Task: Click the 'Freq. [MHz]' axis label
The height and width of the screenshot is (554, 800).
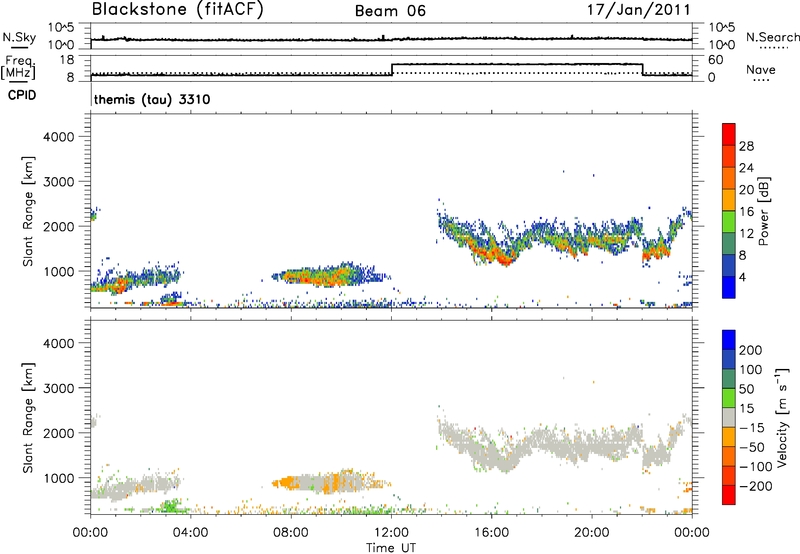Action: coord(18,67)
